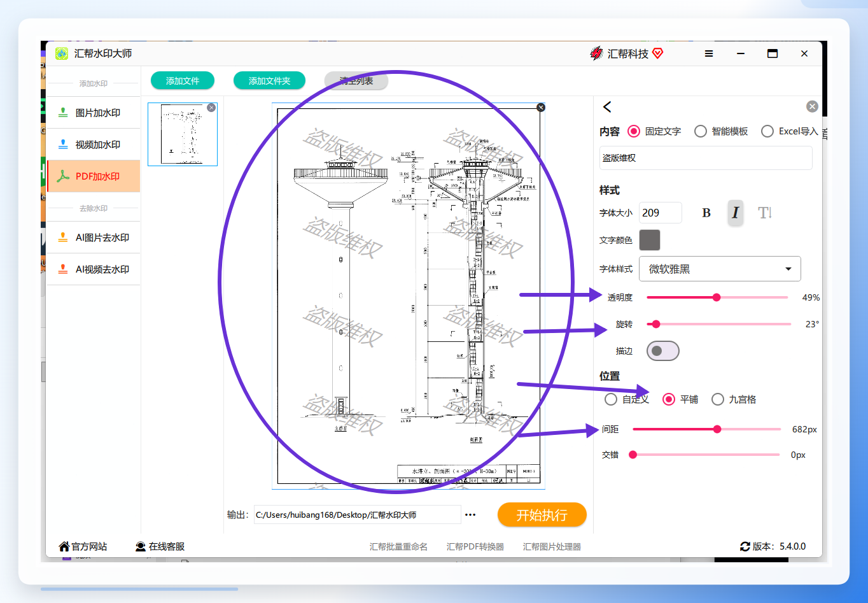Screen dimensions: 868x603
Task: Click the 字体大小 field showing 209
Action: pyautogui.click(x=661, y=213)
